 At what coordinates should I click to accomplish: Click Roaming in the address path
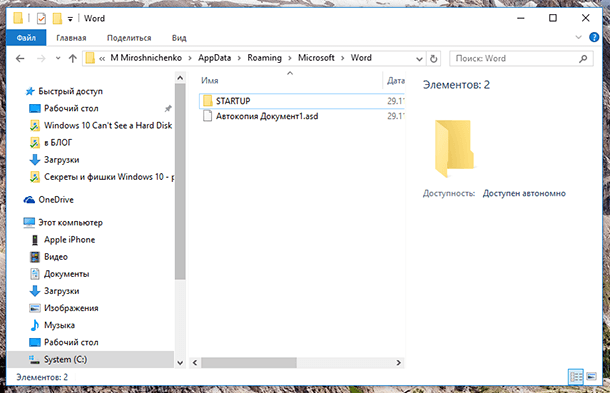pos(265,58)
